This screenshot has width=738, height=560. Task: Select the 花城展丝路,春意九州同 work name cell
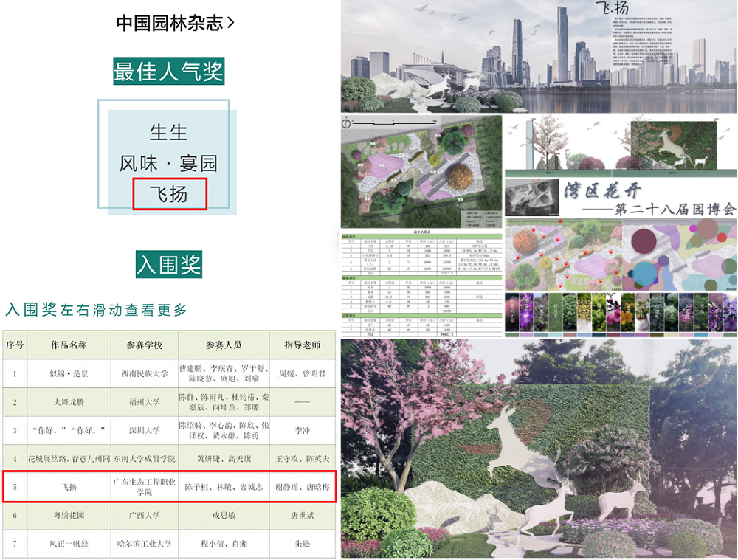click(x=69, y=459)
